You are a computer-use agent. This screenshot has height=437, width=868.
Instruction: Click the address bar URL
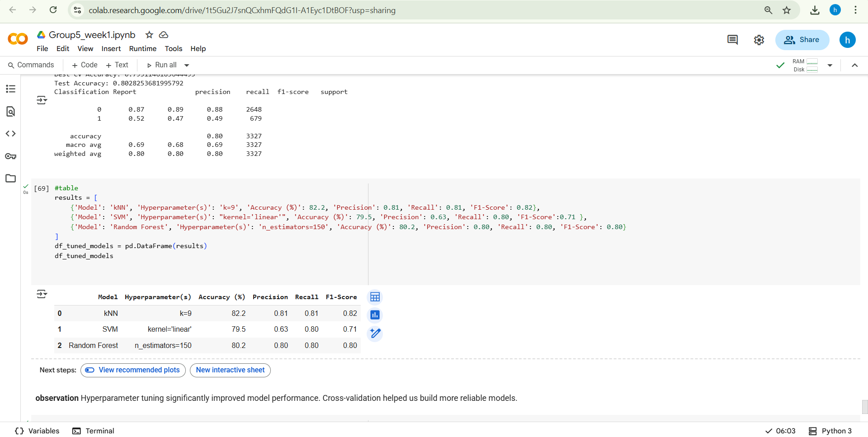click(242, 10)
